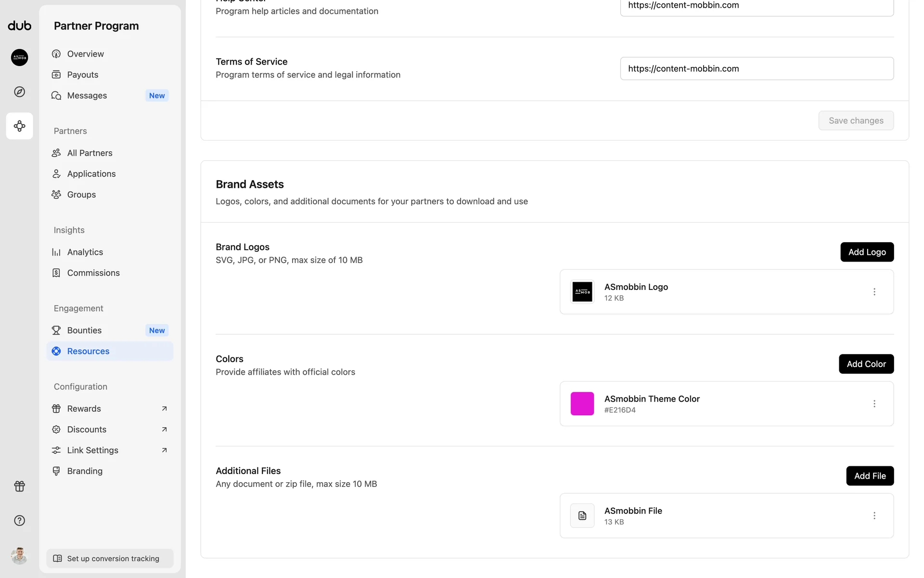Go to the Payouts page
924x578 pixels.
pos(82,75)
